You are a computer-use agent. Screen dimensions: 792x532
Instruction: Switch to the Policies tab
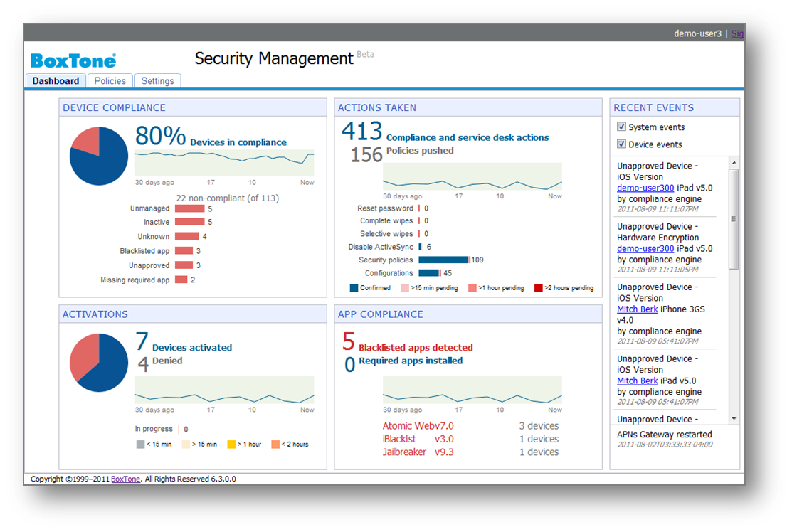[x=110, y=81]
